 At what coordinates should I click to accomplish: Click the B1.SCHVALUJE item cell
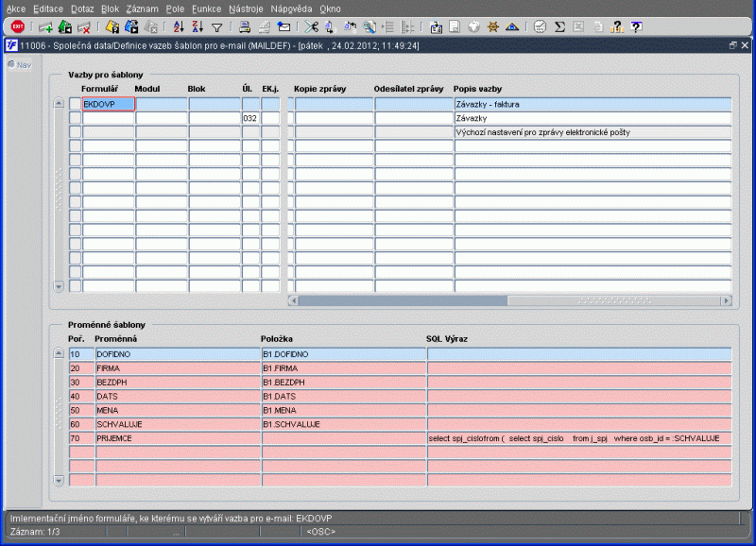click(x=344, y=424)
